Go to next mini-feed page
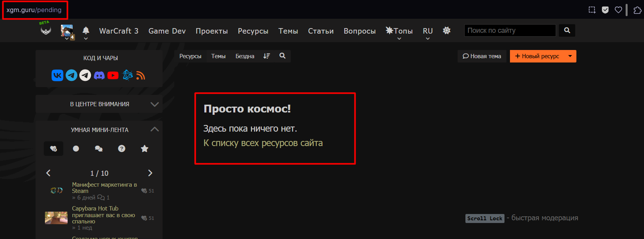Screen dimensions: 644x239 tap(150, 173)
